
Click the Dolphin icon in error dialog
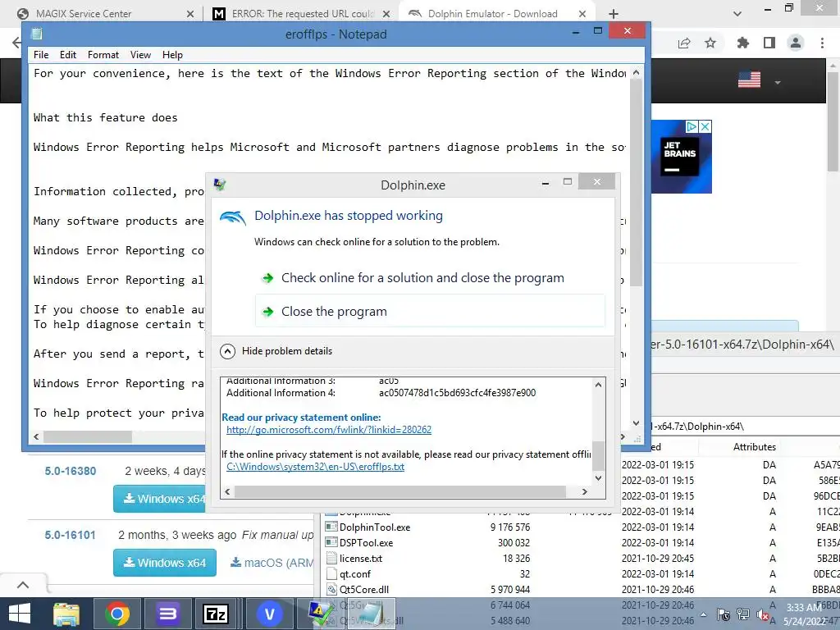[233, 217]
